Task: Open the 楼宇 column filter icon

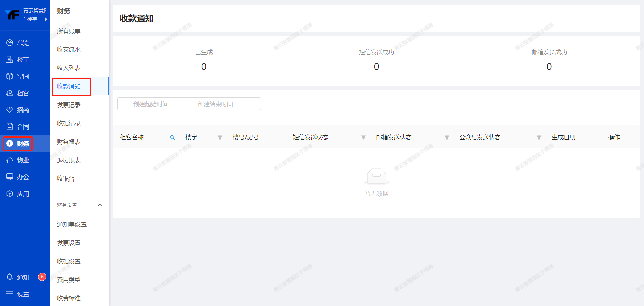Action: 220,137
